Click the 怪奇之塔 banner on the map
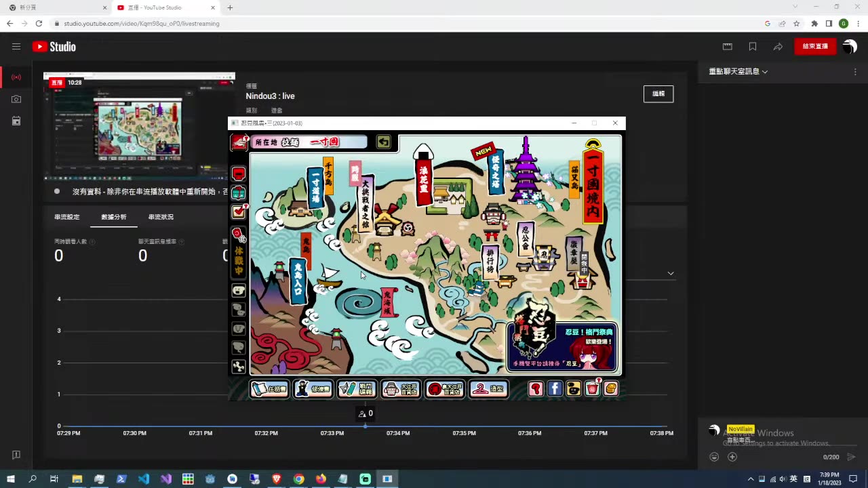This screenshot has width=868, height=488. [496, 174]
